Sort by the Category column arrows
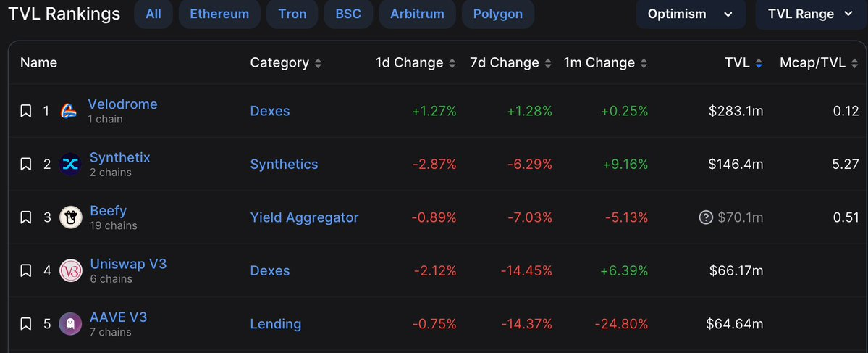Viewport: 868px width, 353px height. pyautogui.click(x=318, y=63)
